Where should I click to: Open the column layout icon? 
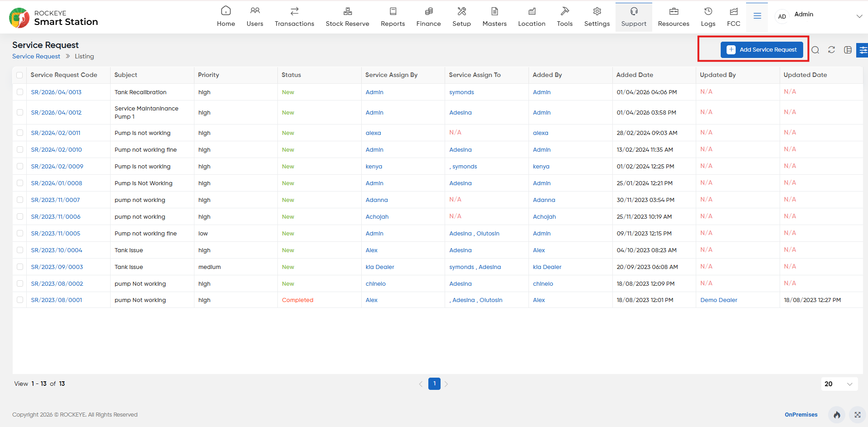(848, 50)
